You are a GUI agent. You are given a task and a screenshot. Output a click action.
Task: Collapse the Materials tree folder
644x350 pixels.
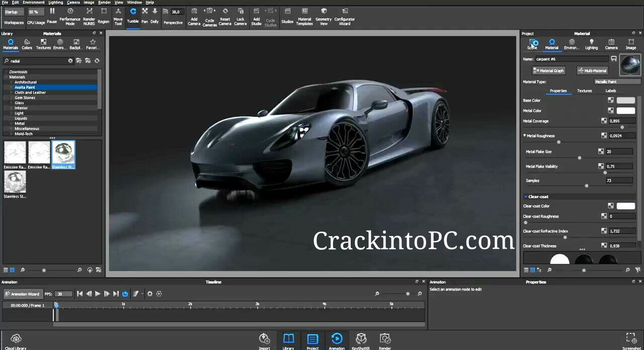(6, 77)
